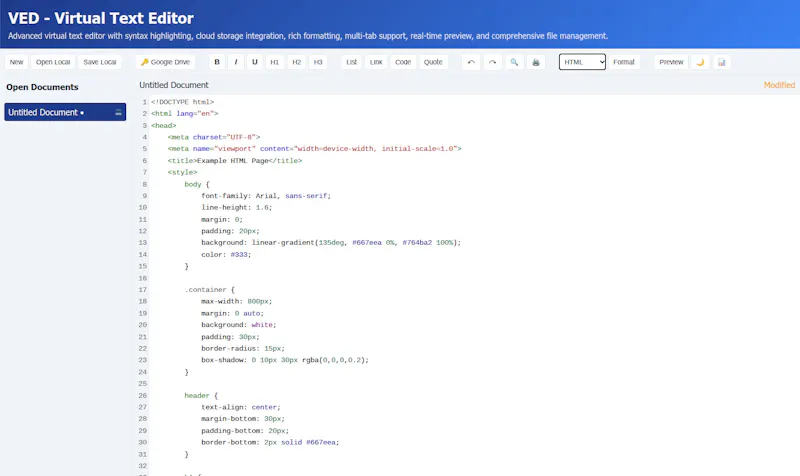The height and width of the screenshot is (476, 800).
Task: Click the font-family: Arial line
Action: [266, 196]
